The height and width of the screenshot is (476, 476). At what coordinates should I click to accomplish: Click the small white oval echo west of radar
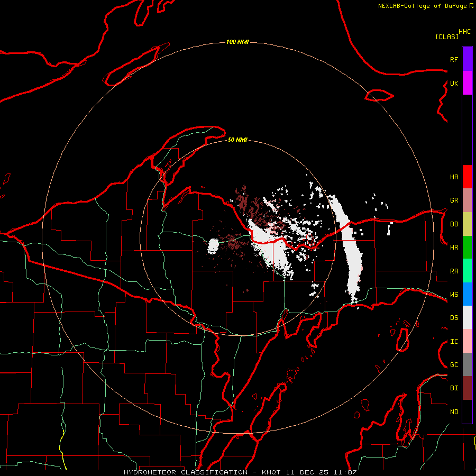point(213,246)
